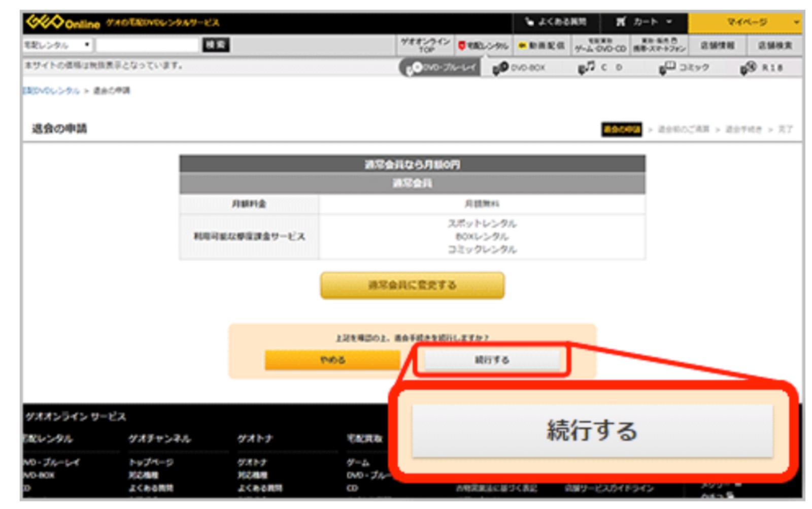Click the R18 category icon
This screenshot has width=812, height=509.
coord(748,67)
